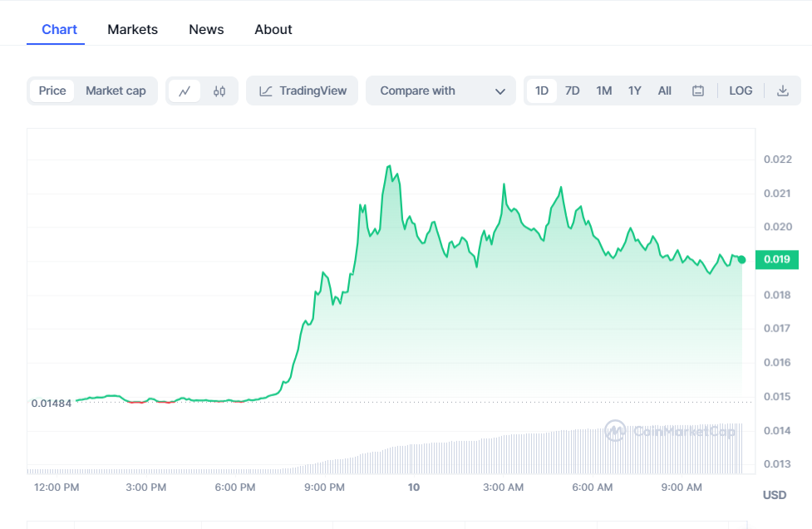Screen dimensions: 812x529
Task: Download the chart image
Action: (782, 91)
